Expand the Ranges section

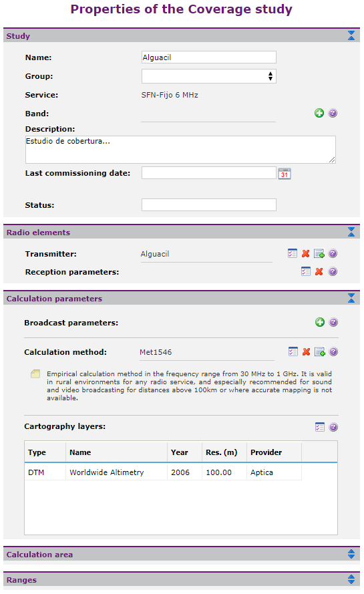click(x=351, y=579)
